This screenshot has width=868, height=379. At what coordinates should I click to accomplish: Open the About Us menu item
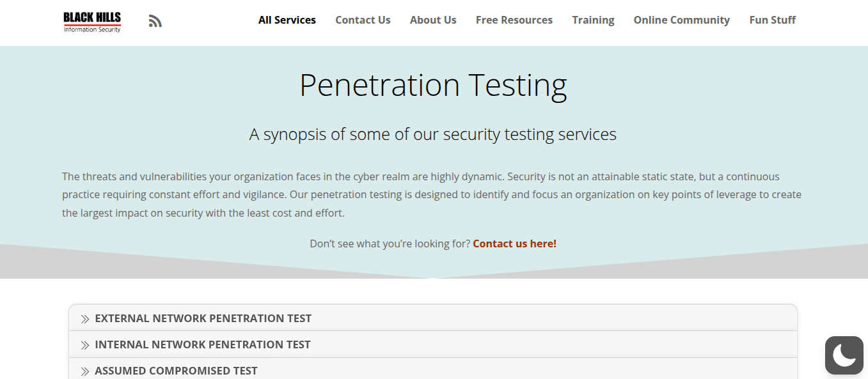pyautogui.click(x=433, y=20)
